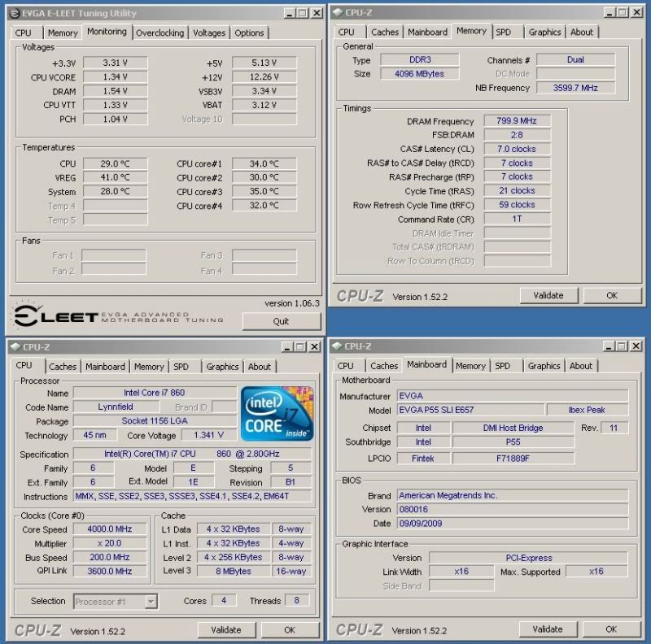Click the Core Speed 4000.0 MHz field
Image resolution: width=651 pixels, height=644 pixels.
tap(110, 529)
